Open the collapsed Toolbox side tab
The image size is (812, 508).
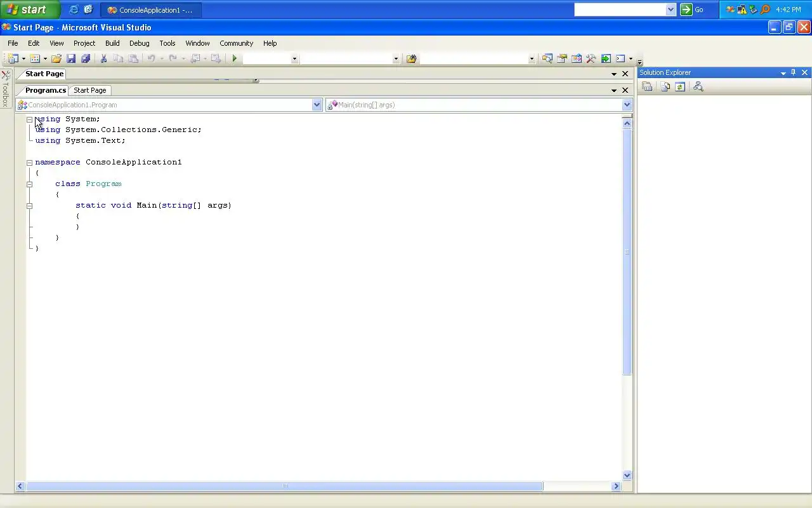click(6, 89)
